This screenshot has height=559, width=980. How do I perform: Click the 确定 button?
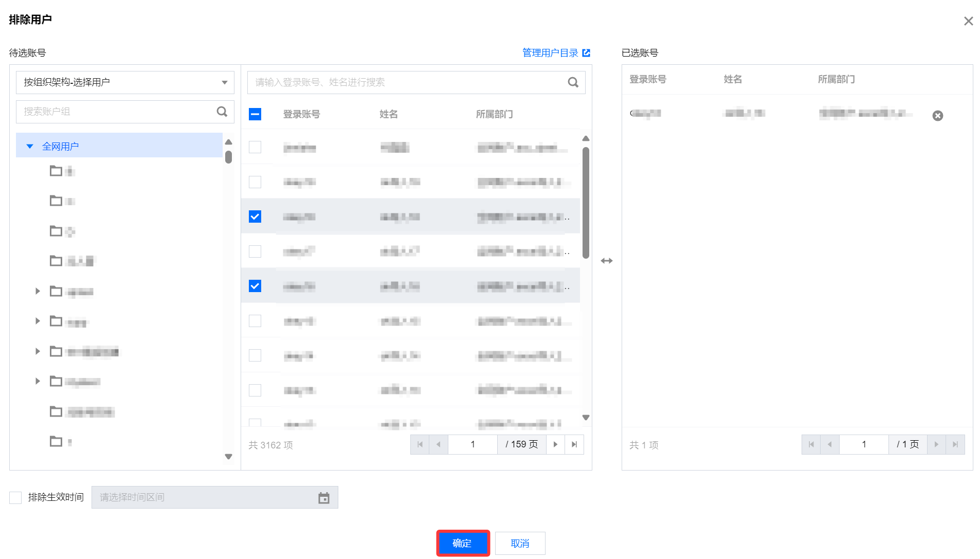point(462,543)
